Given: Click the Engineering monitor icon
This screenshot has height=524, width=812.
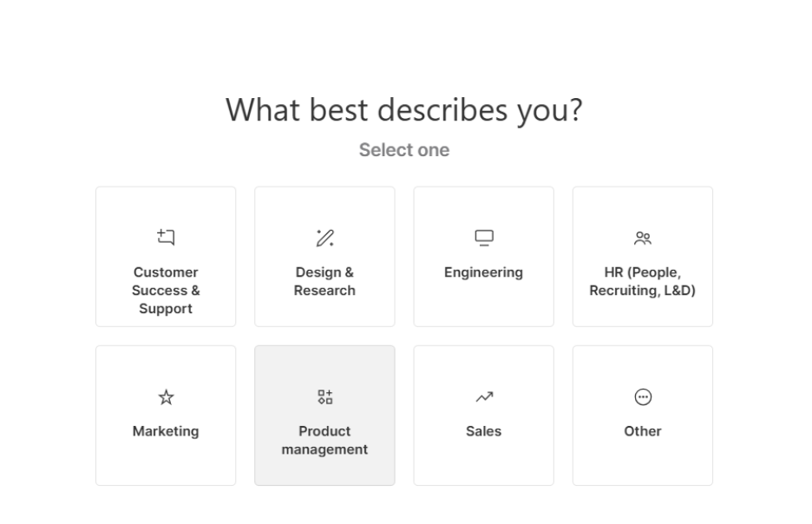Looking at the screenshot, I should pyautogui.click(x=483, y=237).
